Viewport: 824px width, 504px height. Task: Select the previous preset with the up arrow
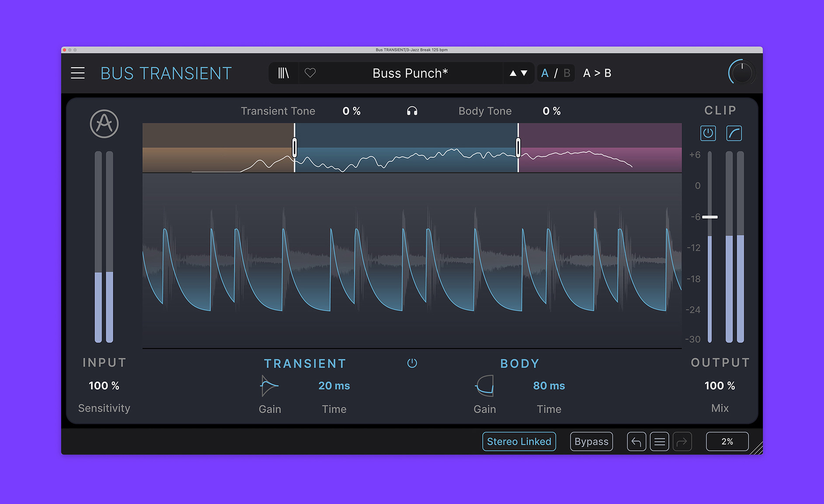pos(513,73)
